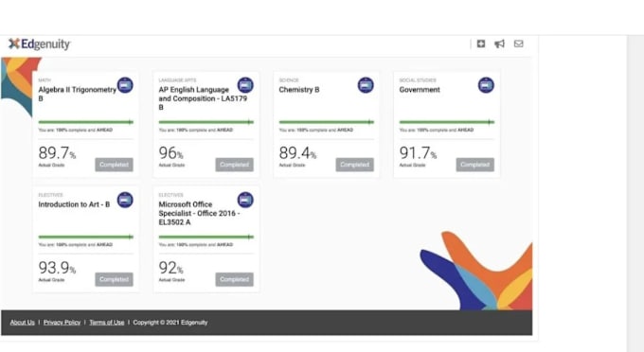
Task: Click the Chemistry B course icon
Action: tap(366, 85)
